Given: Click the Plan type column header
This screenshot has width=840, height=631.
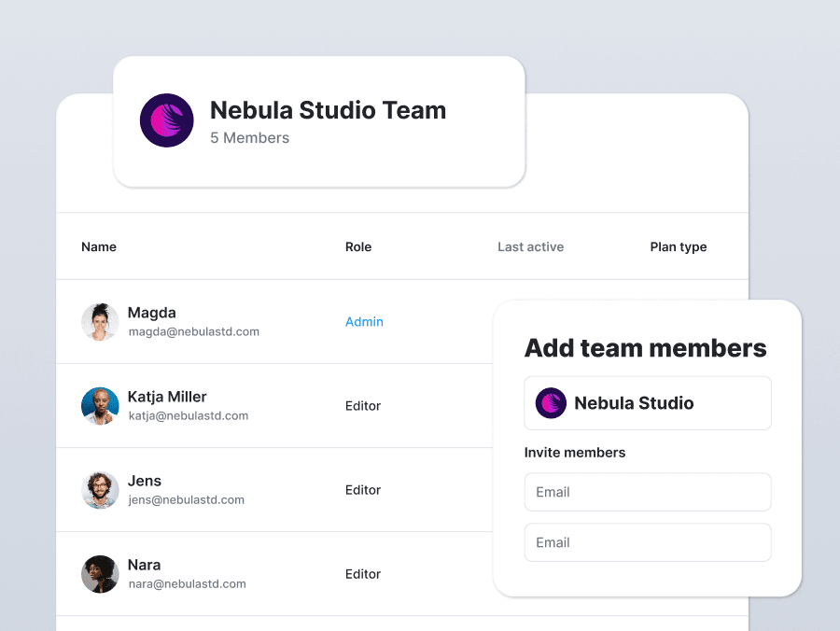Looking at the screenshot, I should [x=679, y=247].
